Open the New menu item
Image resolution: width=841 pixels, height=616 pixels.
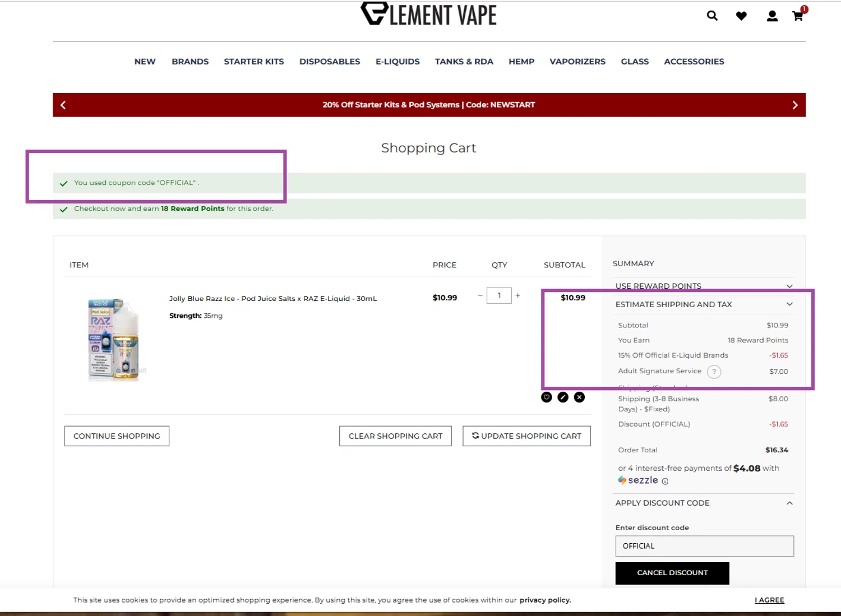coord(145,62)
